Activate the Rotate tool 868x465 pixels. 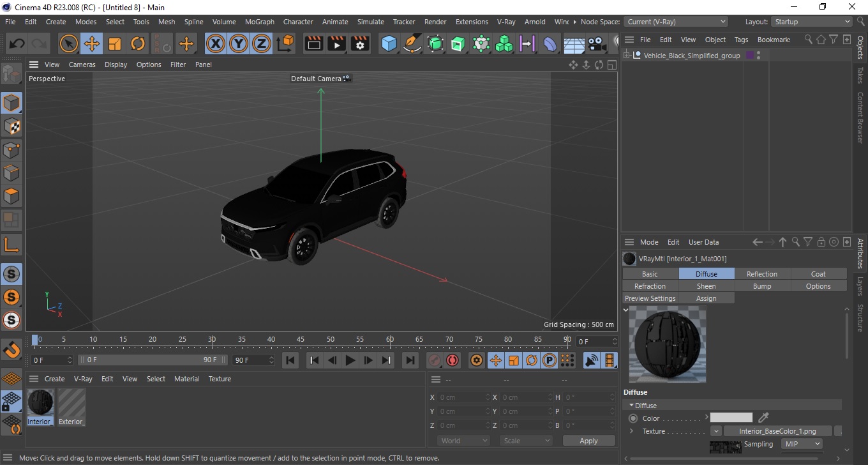tap(138, 44)
